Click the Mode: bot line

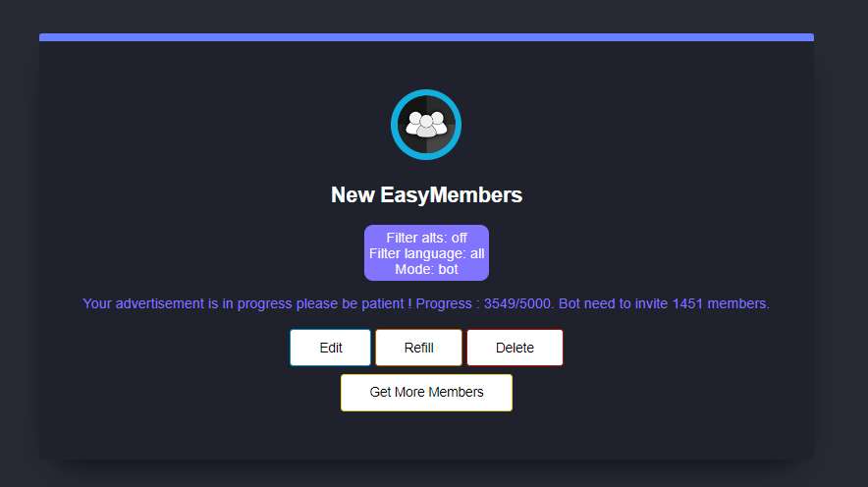[x=426, y=269]
